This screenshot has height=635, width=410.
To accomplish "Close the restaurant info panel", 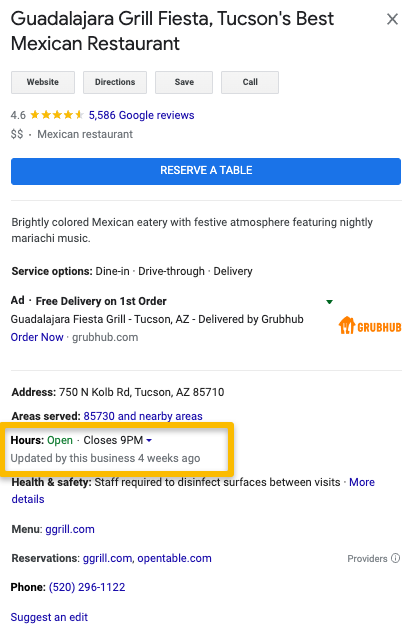I will pos(392,19).
